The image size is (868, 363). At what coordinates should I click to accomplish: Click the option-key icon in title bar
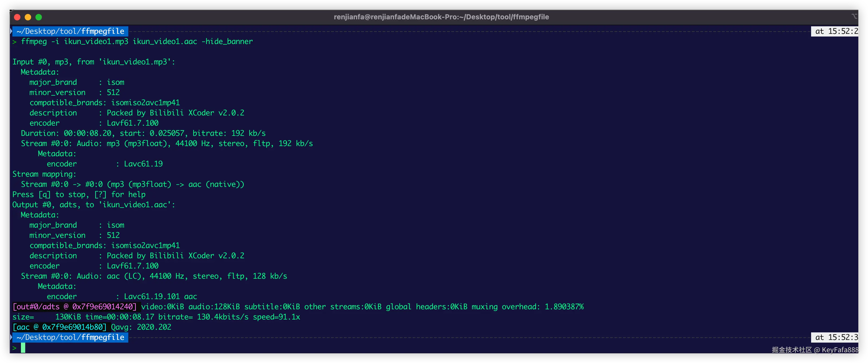tap(854, 17)
